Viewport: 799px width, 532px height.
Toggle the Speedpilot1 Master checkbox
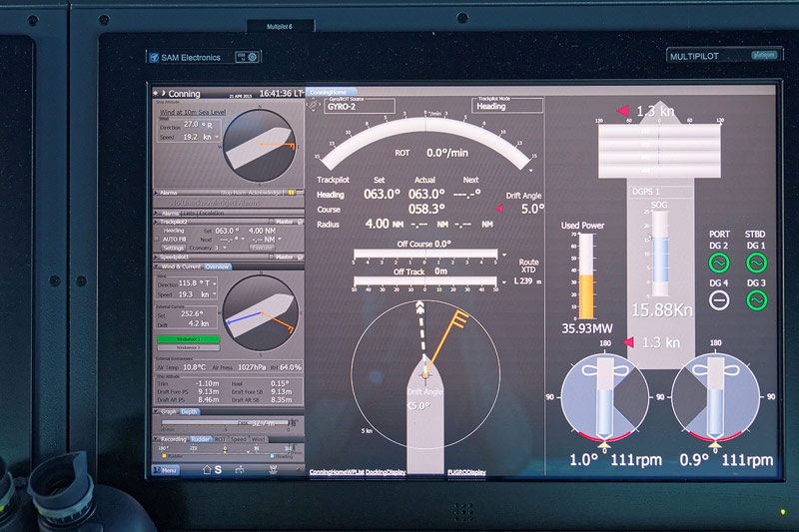270,257
